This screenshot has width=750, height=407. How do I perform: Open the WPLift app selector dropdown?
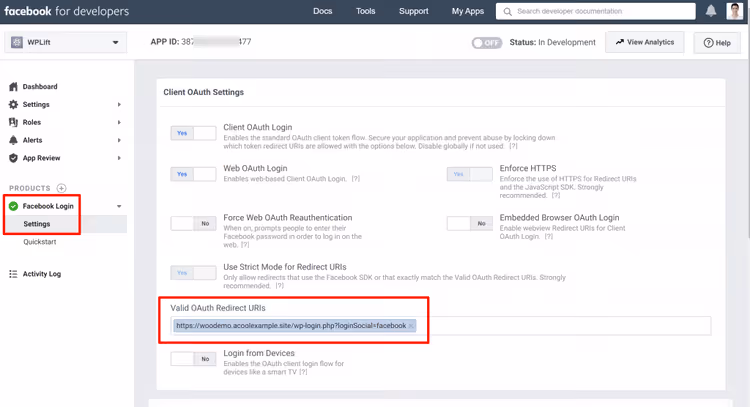pos(66,42)
